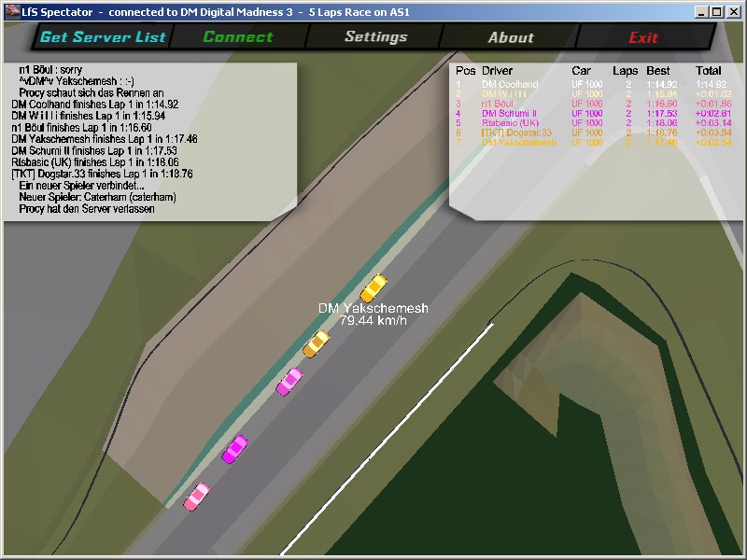The height and width of the screenshot is (560, 747).
Task: Click the 79.44 km/h speed readout
Action: (373, 320)
